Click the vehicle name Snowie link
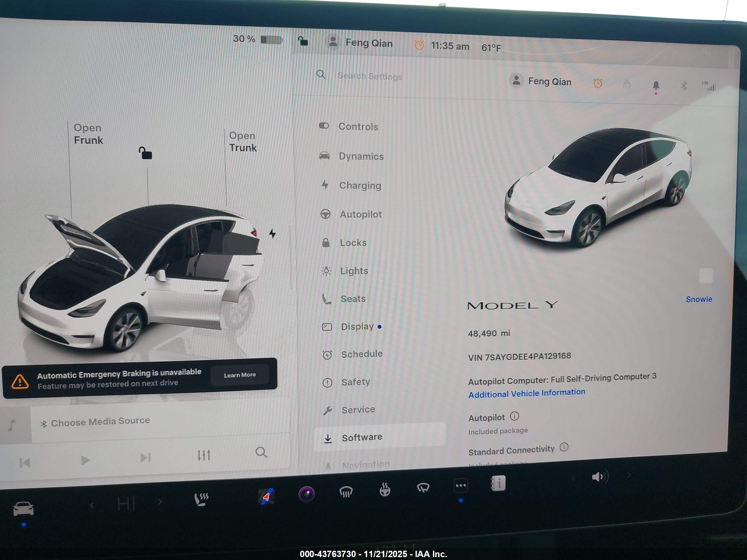The width and height of the screenshot is (747, 560). coord(699,299)
